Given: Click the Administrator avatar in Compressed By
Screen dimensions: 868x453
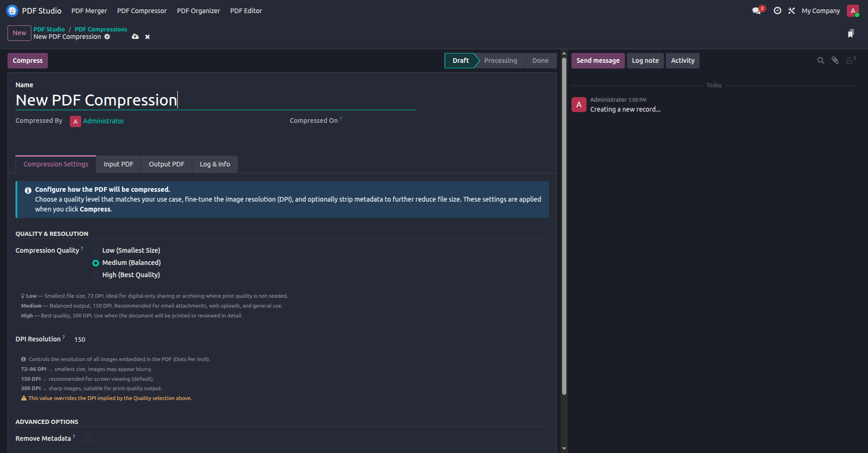Looking at the screenshot, I should (x=75, y=121).
